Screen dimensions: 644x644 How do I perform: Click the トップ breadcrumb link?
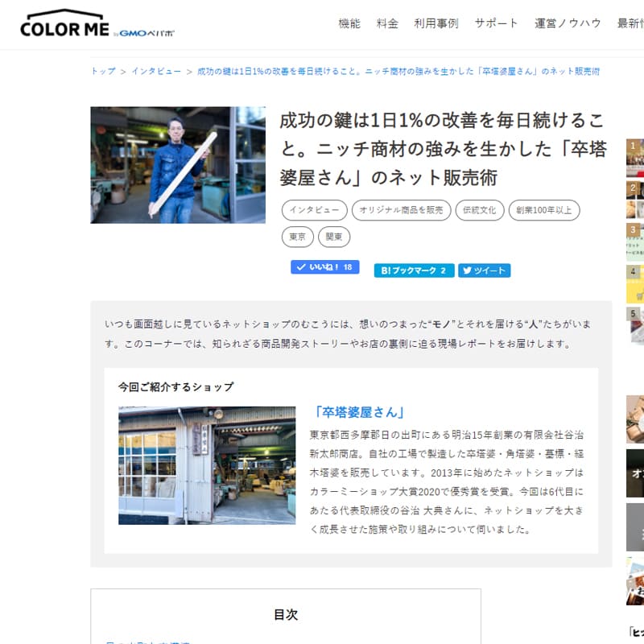pos(103,71)
